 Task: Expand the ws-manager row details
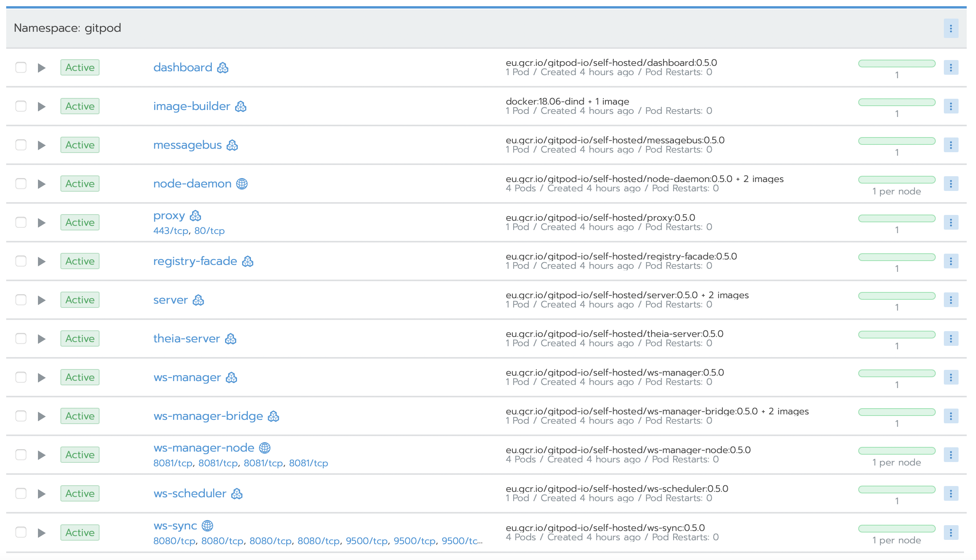41,378
